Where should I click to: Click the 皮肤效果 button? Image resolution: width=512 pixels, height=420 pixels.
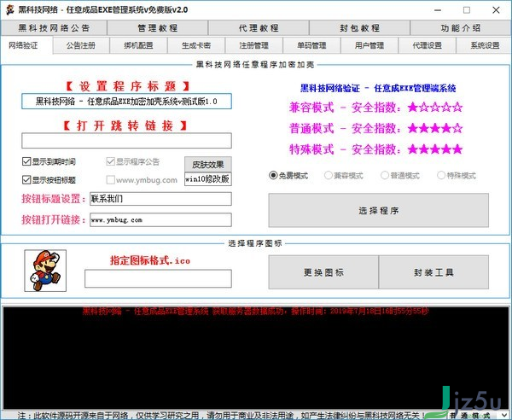pyautogui.click(x=208, y=164)
